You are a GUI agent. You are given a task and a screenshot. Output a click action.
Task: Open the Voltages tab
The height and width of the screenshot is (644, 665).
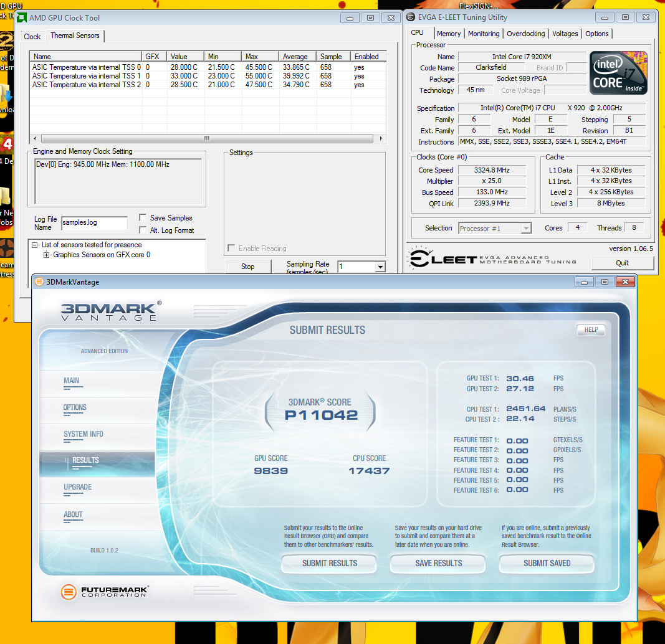(565, 34)
